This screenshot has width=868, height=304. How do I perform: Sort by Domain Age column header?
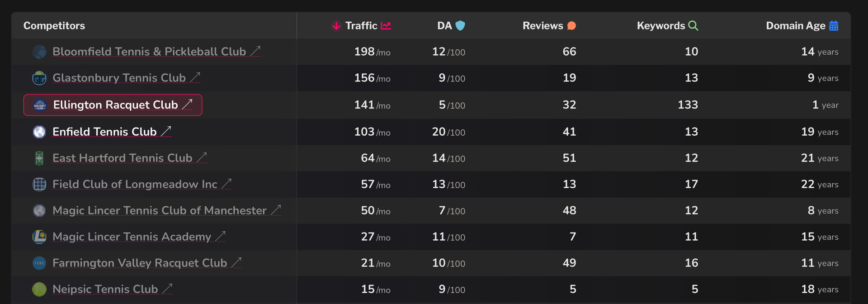coord(795,26)
